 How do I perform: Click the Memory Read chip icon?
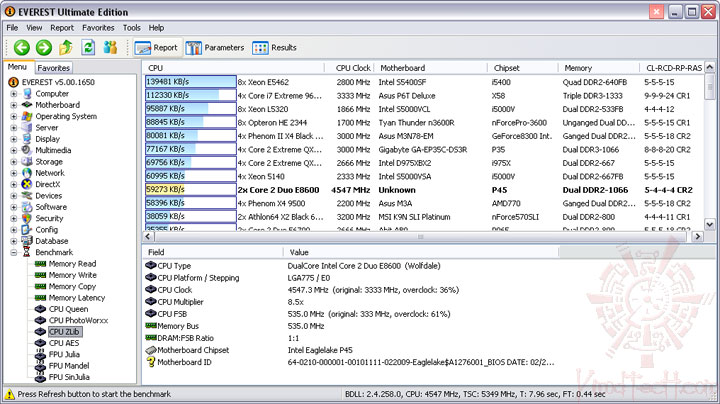(x=41, y=264)
